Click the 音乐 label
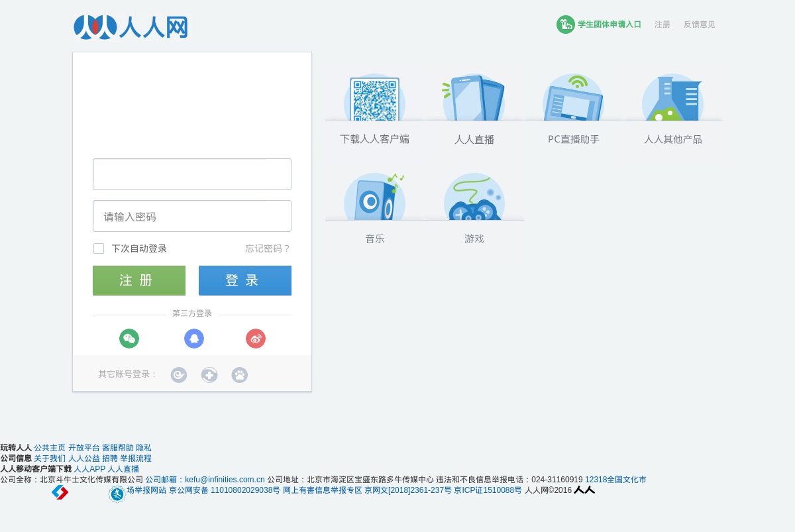 [x=375, y=239]
